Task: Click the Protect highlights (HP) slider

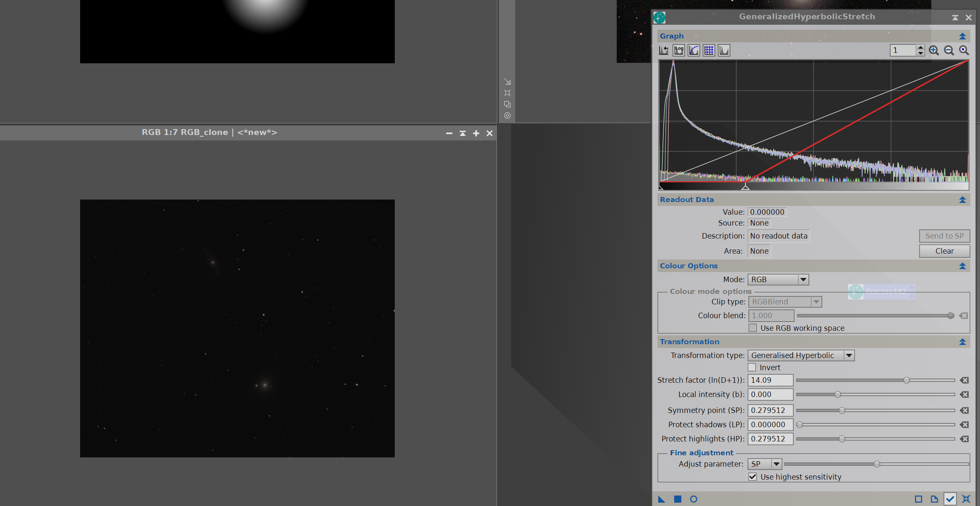Action: (876, 439)
